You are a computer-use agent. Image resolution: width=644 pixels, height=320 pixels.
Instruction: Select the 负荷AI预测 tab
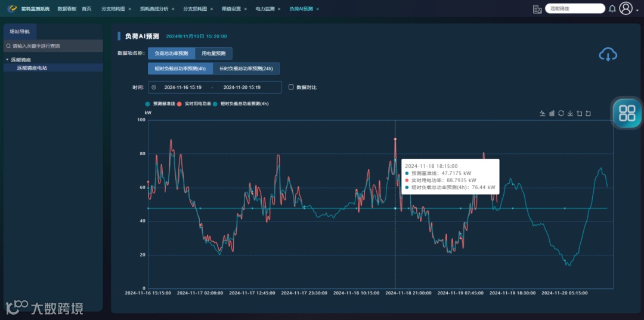301,8
